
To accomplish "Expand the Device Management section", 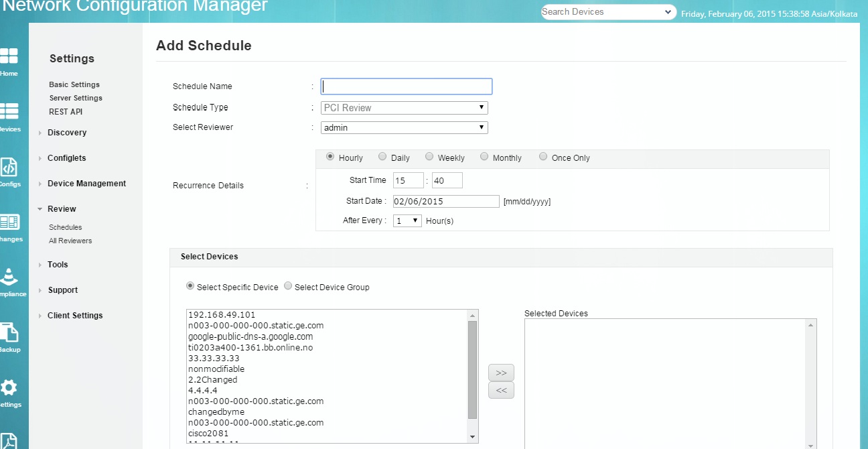I will 86,184.
